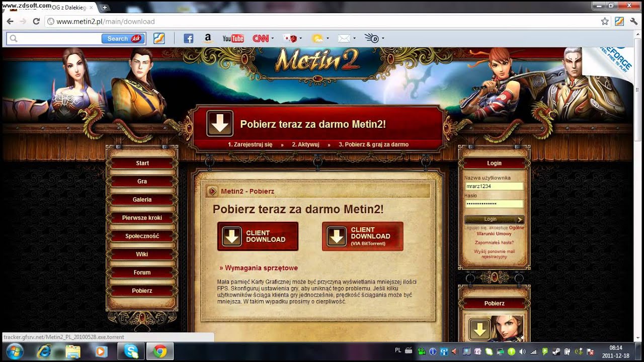Open the Windows Start orb

pos(14,351)
